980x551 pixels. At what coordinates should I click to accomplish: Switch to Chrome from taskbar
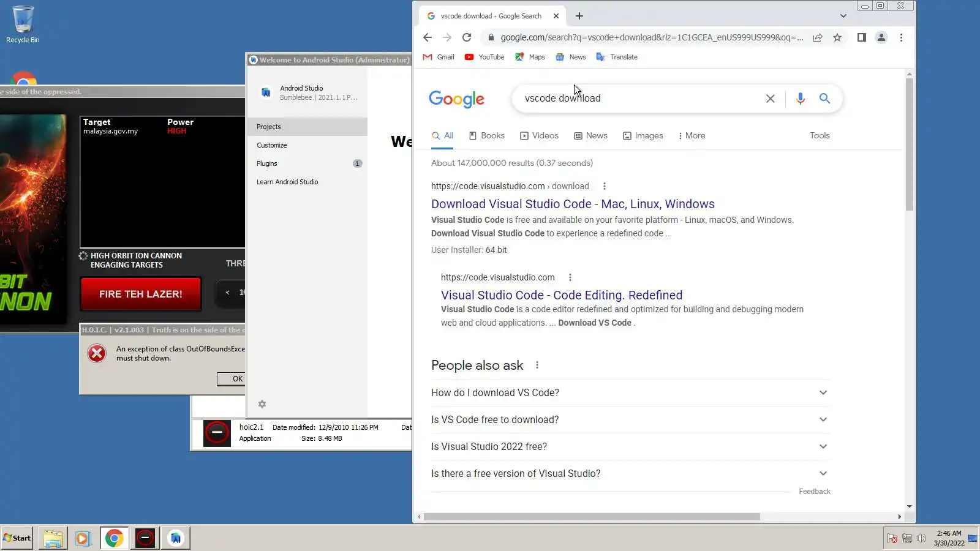(x=114, y=538)
